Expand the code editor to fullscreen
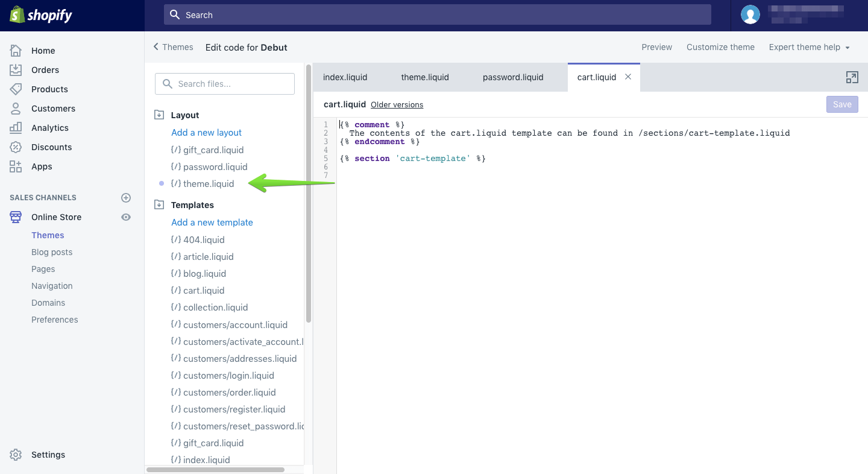The height and width of the screenshot is (474, 868). 852,77
